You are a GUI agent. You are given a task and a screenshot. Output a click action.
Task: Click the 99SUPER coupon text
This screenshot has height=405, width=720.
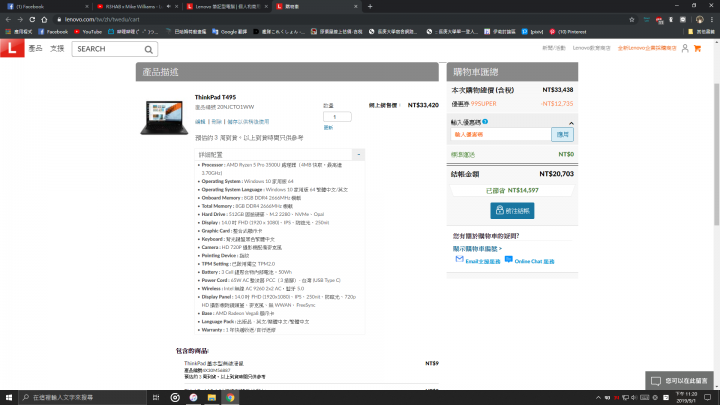tap(484, 104)
